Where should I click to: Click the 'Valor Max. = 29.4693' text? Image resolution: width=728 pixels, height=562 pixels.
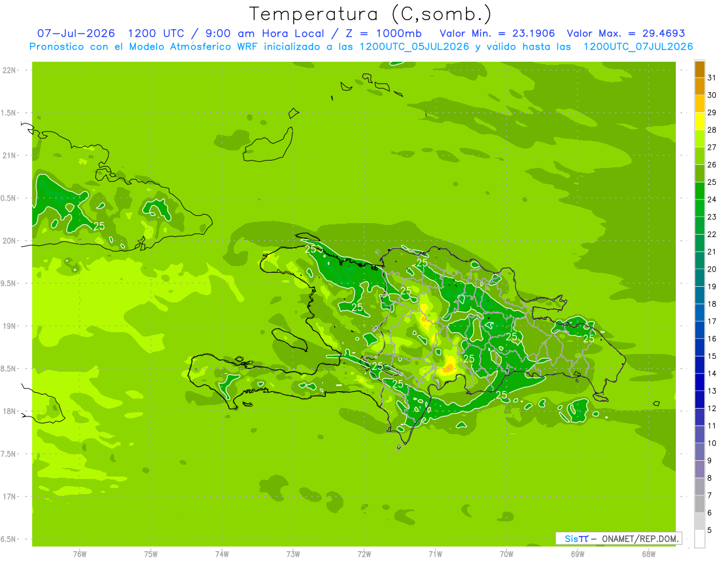coord(626,33)
